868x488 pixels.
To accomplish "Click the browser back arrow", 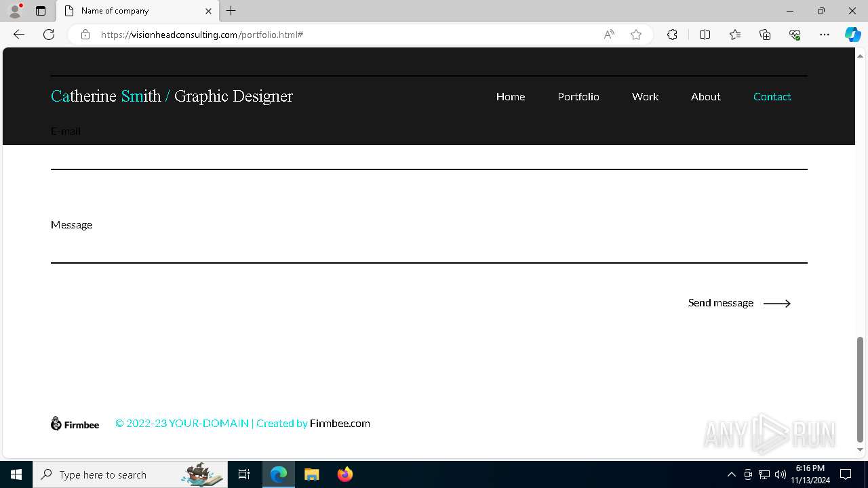I will (19, 35).
